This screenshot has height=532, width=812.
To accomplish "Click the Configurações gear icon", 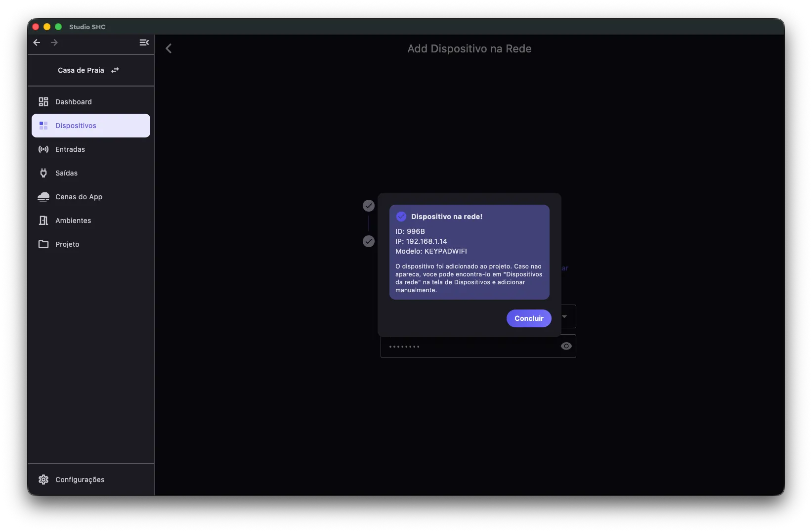I will pyautogui.click(x=43, y=480).
